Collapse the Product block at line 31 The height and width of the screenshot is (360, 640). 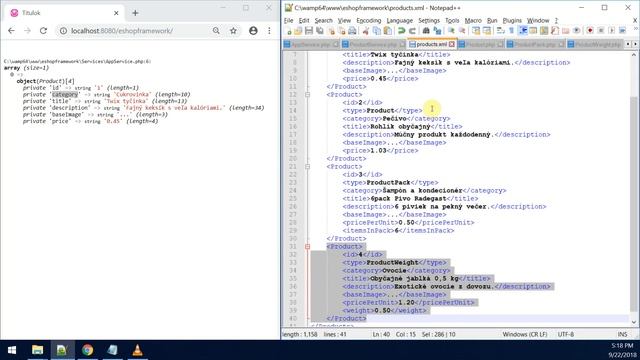307,247
